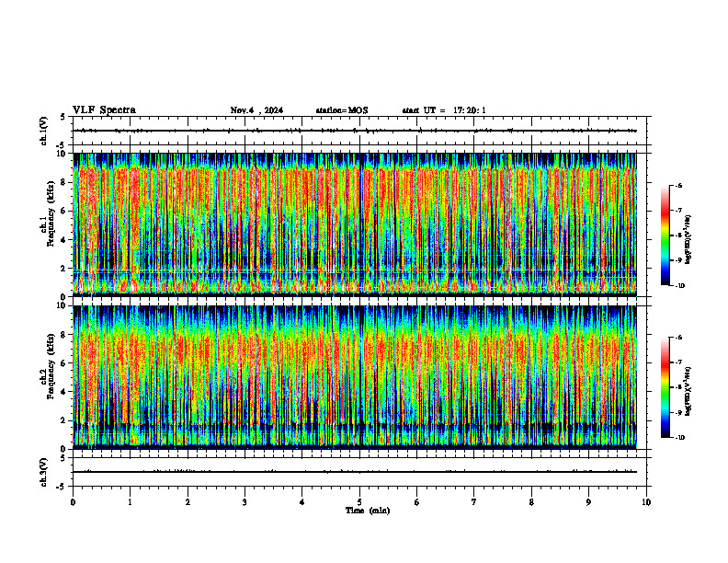The image size is (728, 563).
Task: Click the "ch.3(V)" waveform axis label
Action: pos(44,472)
